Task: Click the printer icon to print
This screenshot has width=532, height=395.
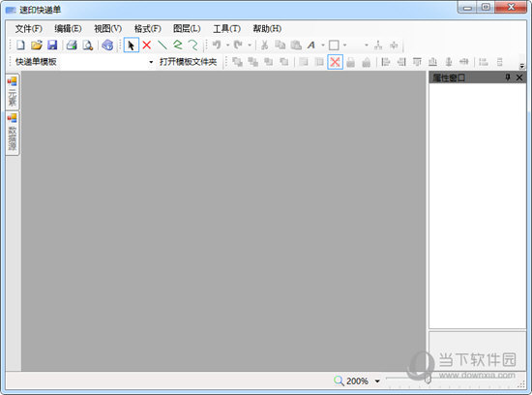Action: (72, 45)
